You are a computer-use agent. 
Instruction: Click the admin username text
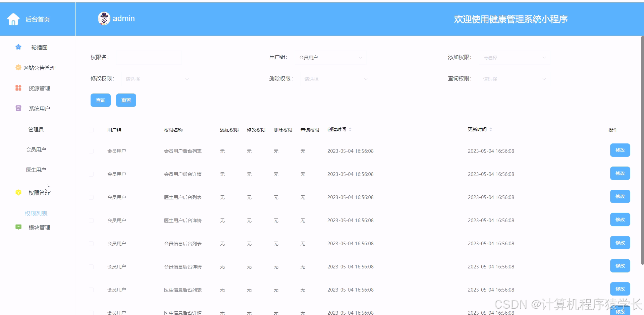(124, 18)
